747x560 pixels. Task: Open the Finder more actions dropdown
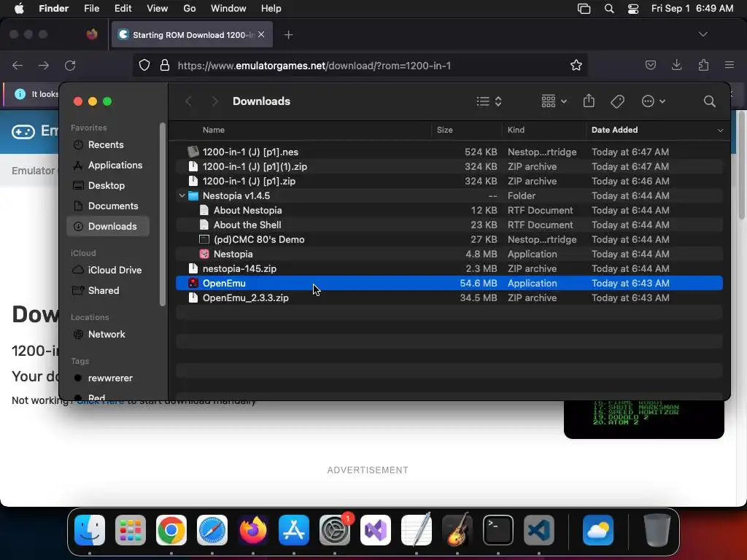(x=653, y=101)
